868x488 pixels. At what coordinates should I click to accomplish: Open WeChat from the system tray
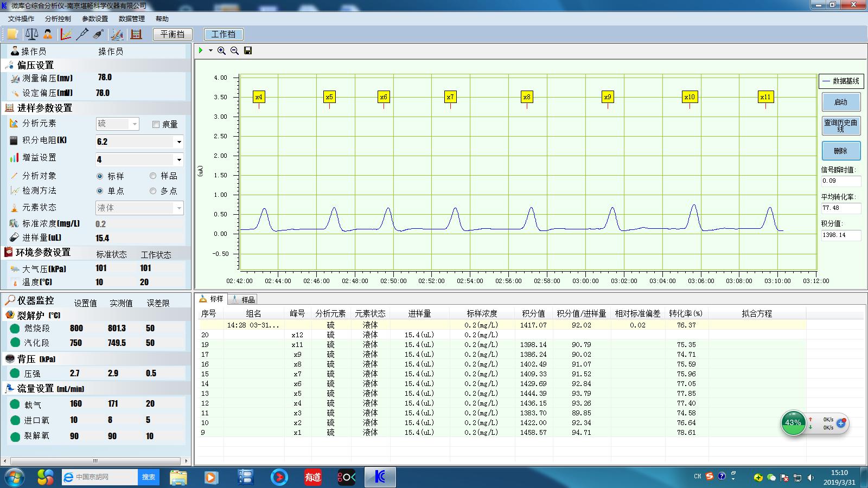[x=771, y=477]
